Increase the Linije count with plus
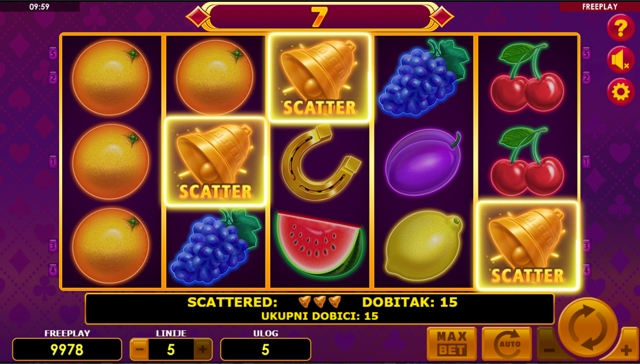This screenshot has height=364, width=640. click(203, 350)
